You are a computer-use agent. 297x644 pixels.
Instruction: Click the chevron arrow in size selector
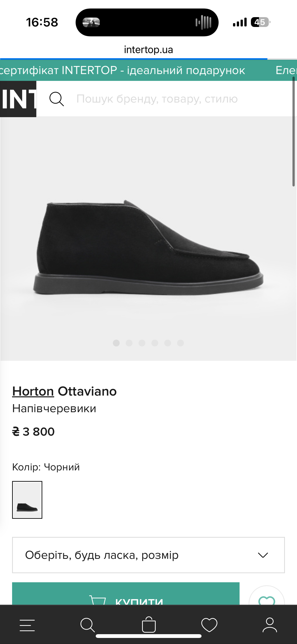point(263,555)
